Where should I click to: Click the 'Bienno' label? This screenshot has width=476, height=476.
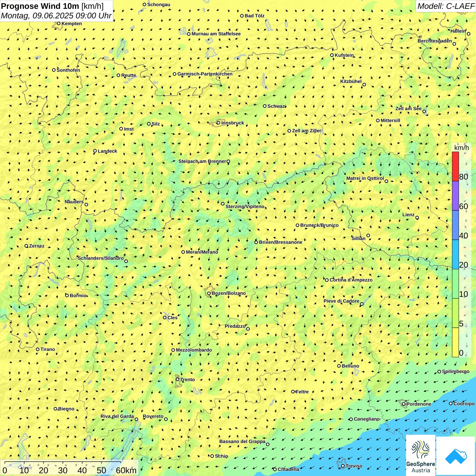click(x=66, y=409)
